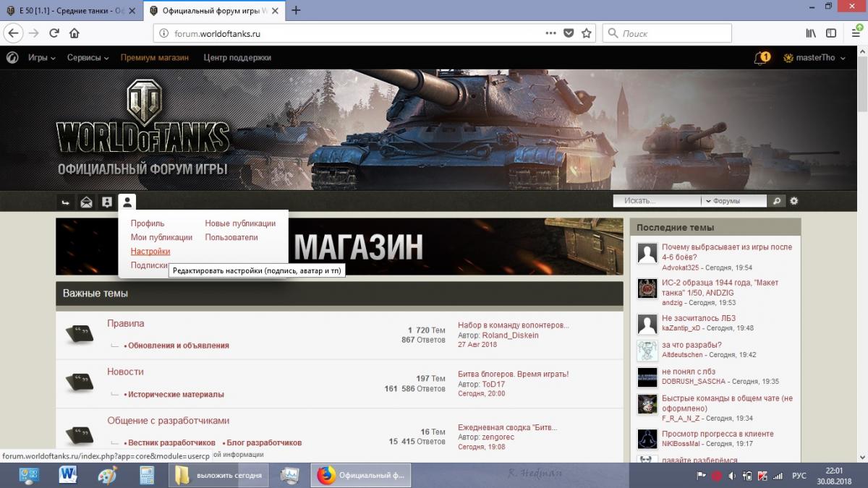Open recent topic Просмотр прогресса в клиенте

(x=718, y=434)
